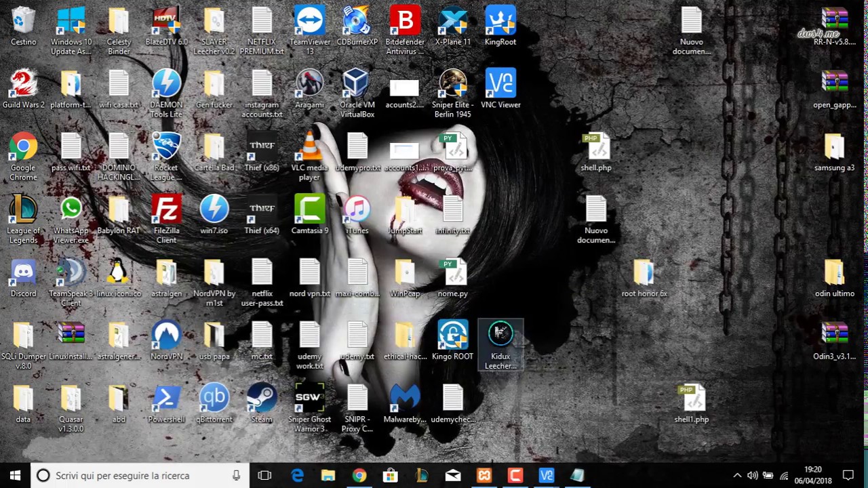Select the VLC media player icon
This screenshot has height=488, width=868.
pos(309,157)
